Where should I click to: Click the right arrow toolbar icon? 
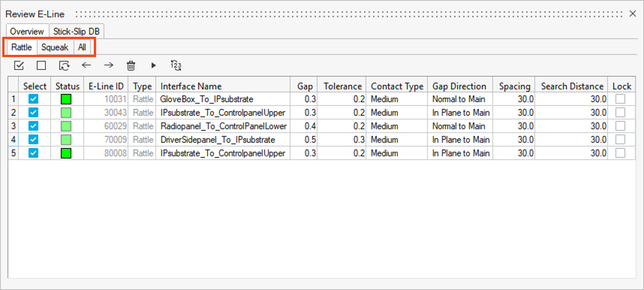click(109, 65)
